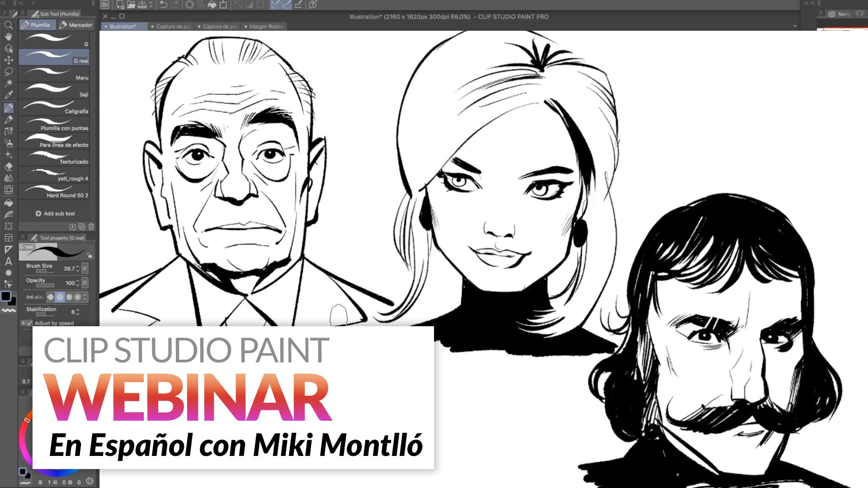Open Opacity dynamics button
The height and width of the screenshot is (488, 868).
[85, 282]
